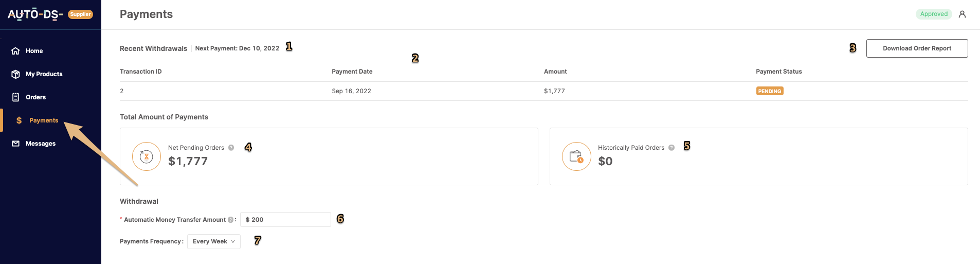Click help icon for Automatic Money Transfer Amount
This screenshot has height=264, width=980.
click(230, 220)
